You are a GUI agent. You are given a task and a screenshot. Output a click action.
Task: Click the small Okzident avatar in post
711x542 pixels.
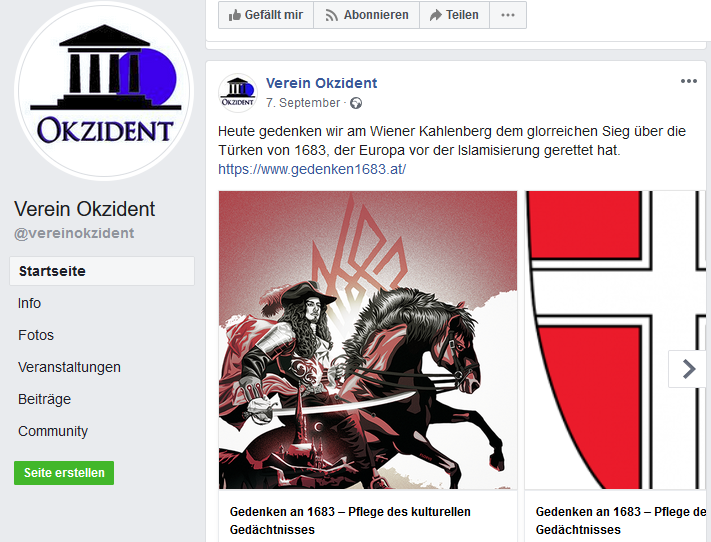point(238,93)
